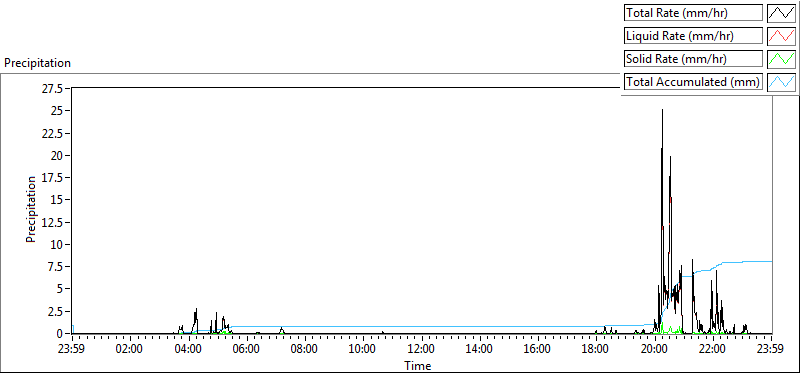Viewport: 800px width, 373px height.
Task: Click the 0 minimum Y-axis value
Action: point(59,333)
